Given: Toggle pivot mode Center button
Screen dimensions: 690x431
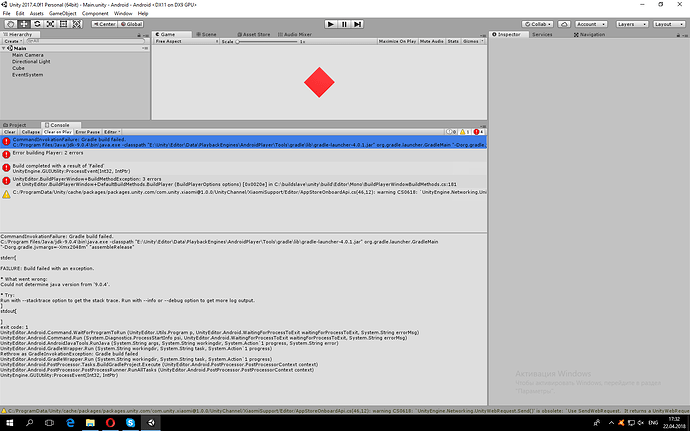Looking at the screenshot, I should [104, 24].
